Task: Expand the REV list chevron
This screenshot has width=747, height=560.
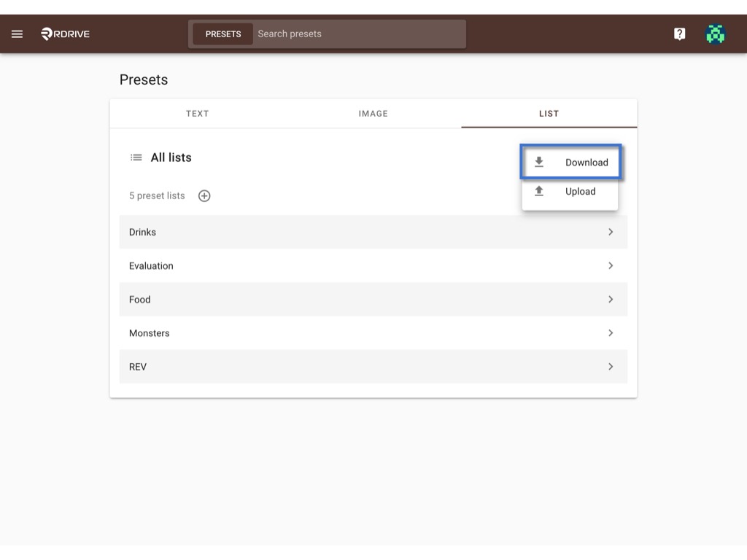Action: tap(611, 367)
